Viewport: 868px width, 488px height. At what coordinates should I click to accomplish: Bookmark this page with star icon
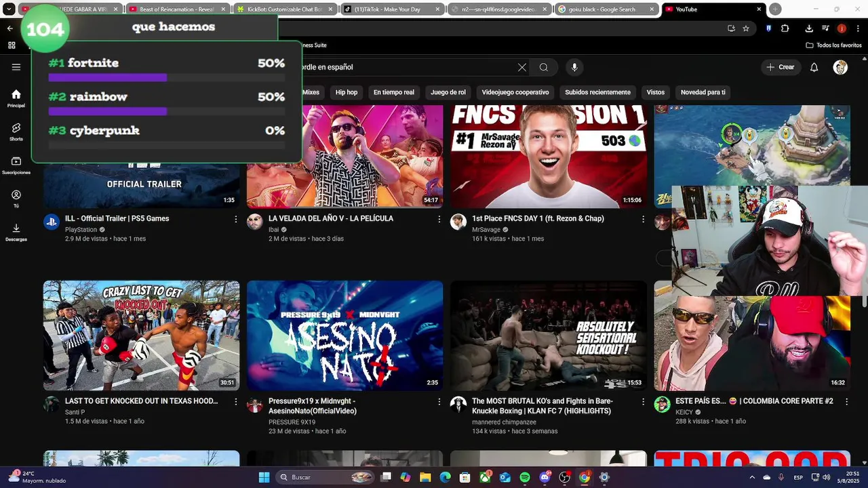(746, 28)
